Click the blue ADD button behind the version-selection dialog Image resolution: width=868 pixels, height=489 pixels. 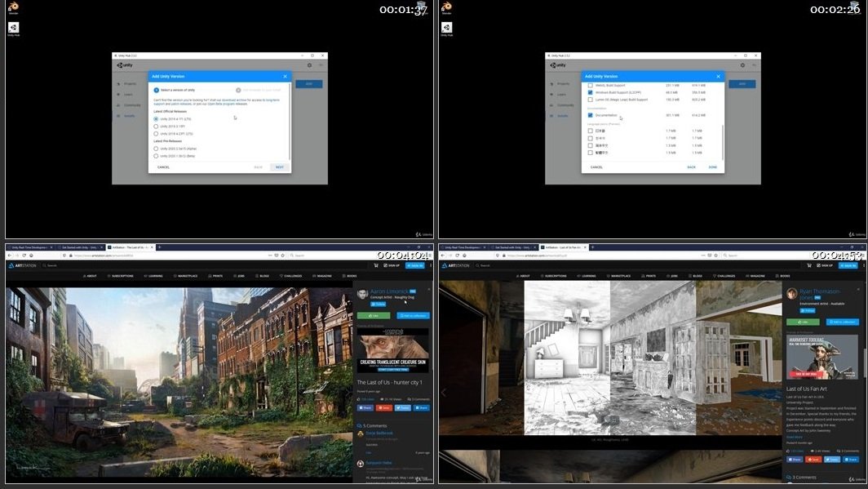pyautogui.click(x=309, y=83)
